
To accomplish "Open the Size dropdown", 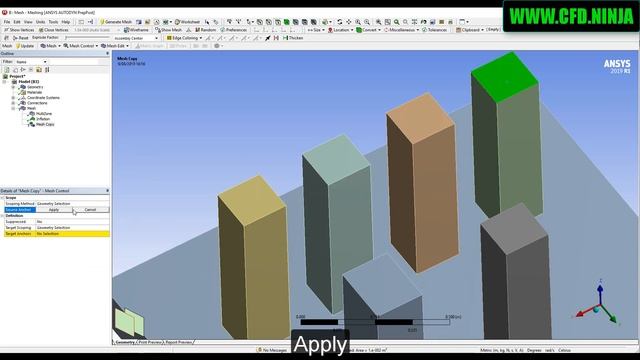I will coord(316,30).
